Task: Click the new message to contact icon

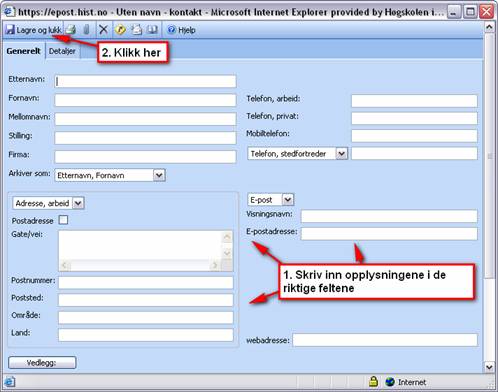Action: click(136, 30)
